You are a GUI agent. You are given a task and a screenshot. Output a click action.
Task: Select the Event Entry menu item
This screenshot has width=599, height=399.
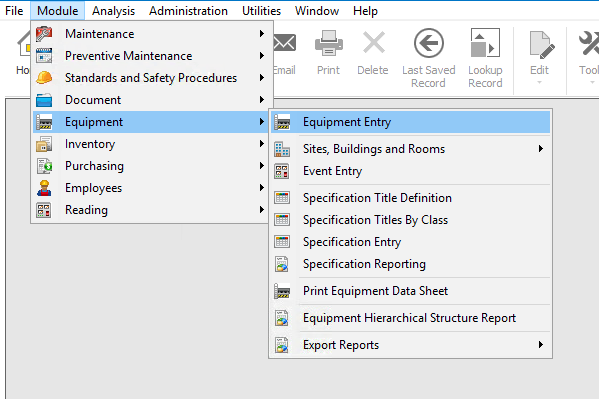pos(410,171)
